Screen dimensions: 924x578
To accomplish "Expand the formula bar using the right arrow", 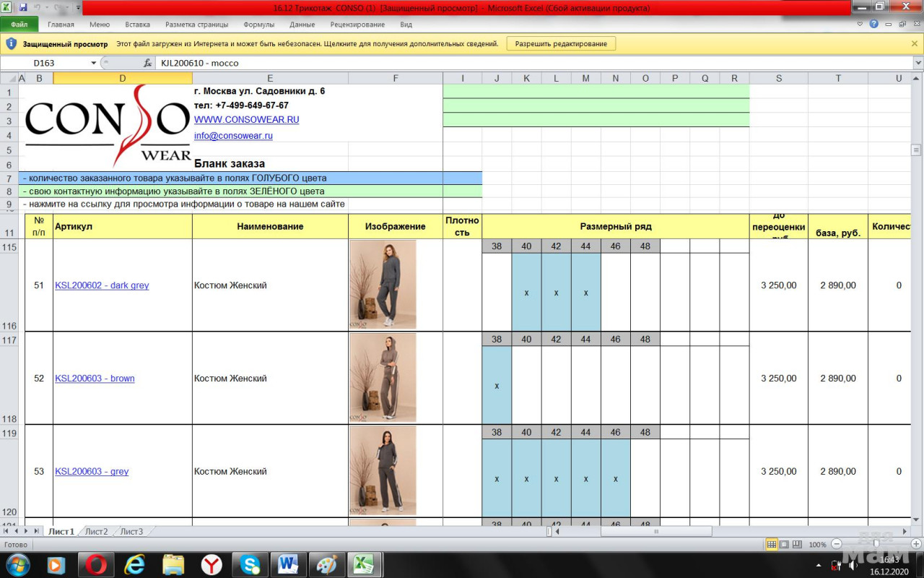I will [918, 63].
